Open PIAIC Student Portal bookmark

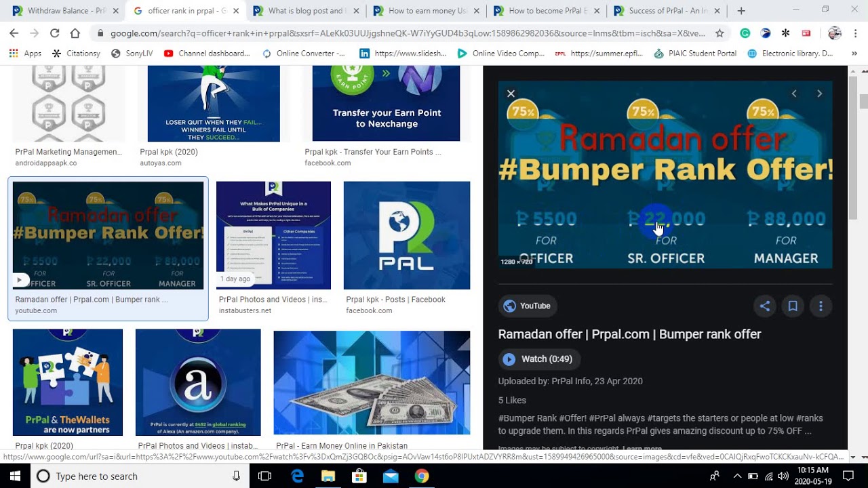(695, 54)
